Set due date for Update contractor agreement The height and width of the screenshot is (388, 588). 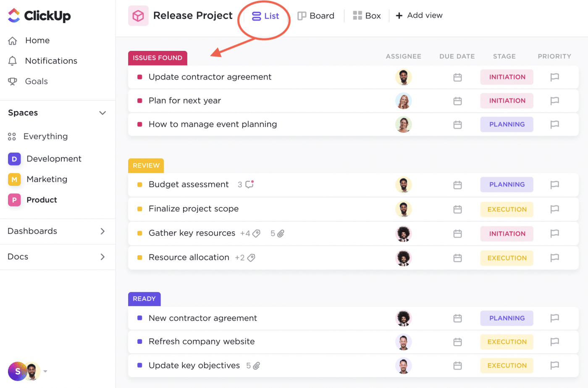point(457,77)
